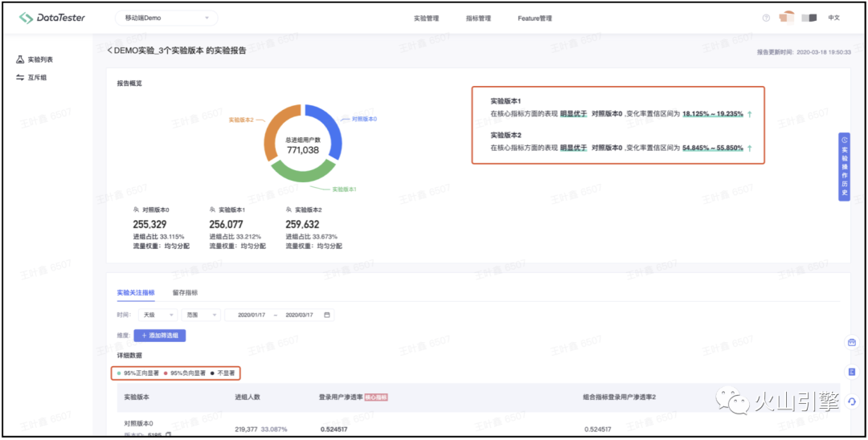Click the end date field 2020/03/17
The width and height of the screenshot is (868, 440).
click(x=300, y=315)
